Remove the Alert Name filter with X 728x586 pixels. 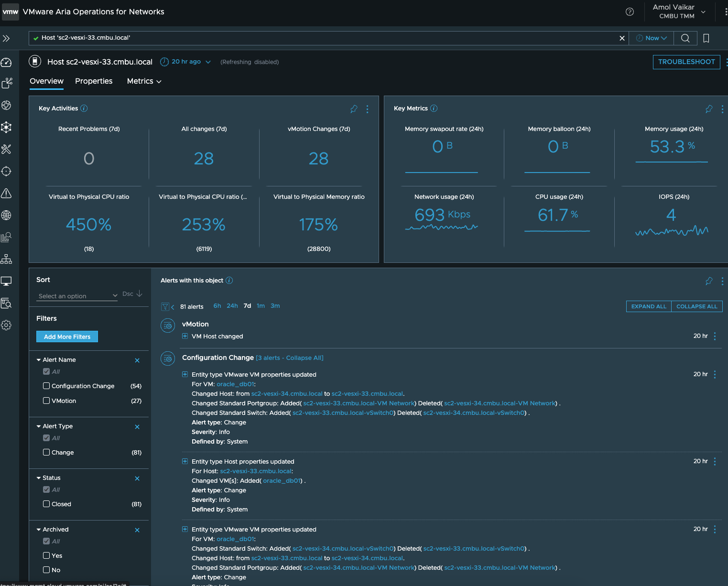(x=137, y=360)
